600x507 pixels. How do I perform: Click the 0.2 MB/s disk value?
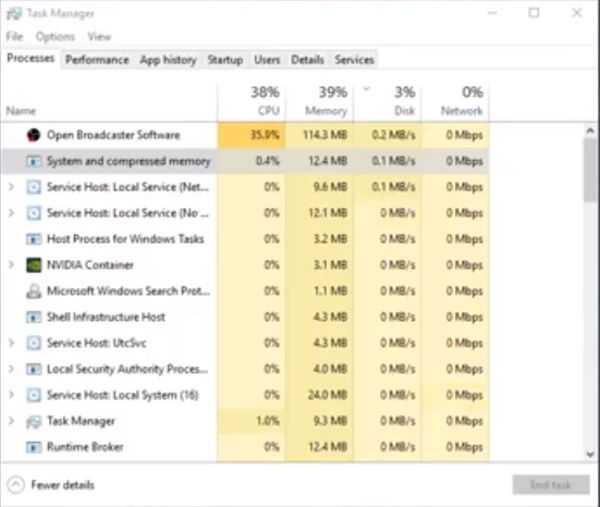pyautogui.click(x=393, y=135)
